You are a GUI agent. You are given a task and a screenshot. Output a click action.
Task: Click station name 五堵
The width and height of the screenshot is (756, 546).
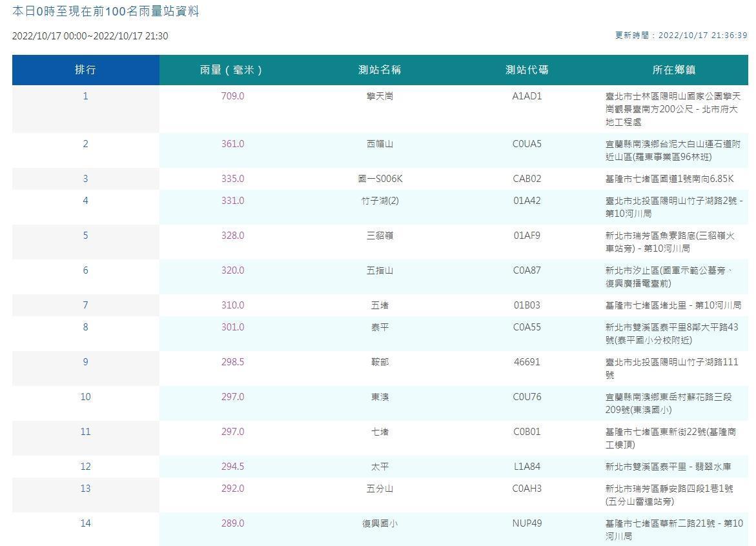tap(380, 305)
